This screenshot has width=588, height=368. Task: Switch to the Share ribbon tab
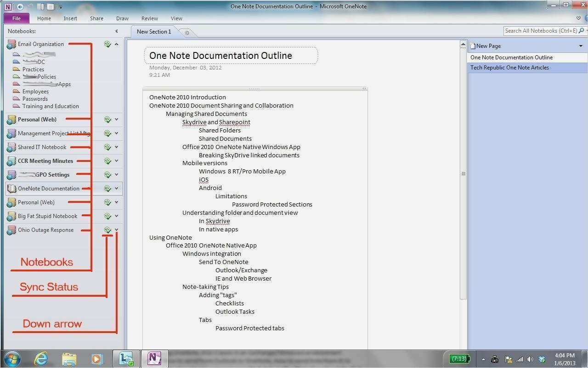coord(96,18)
